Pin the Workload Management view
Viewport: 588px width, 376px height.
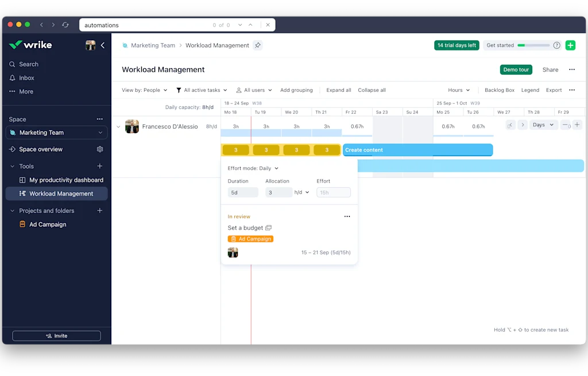(258, 45)
